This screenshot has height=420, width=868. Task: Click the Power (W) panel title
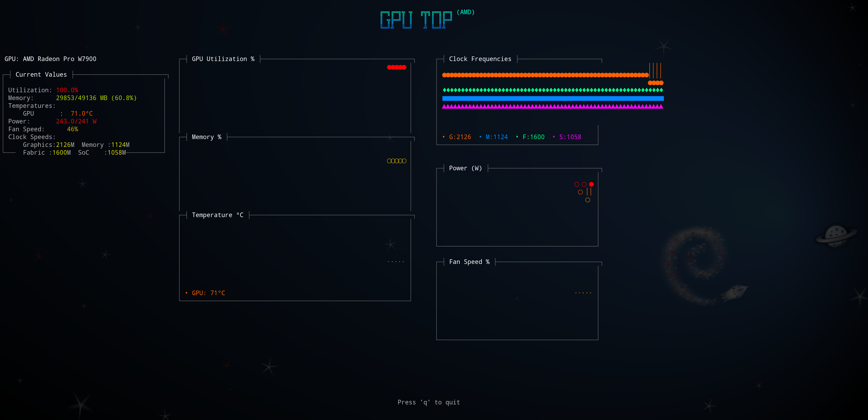click(x=465, y=168)
